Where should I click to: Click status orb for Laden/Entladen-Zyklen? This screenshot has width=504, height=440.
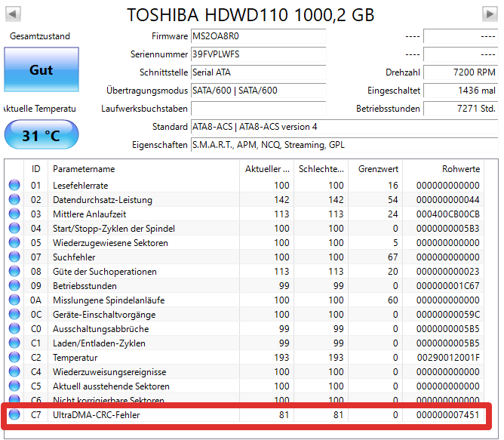point(14,343)
